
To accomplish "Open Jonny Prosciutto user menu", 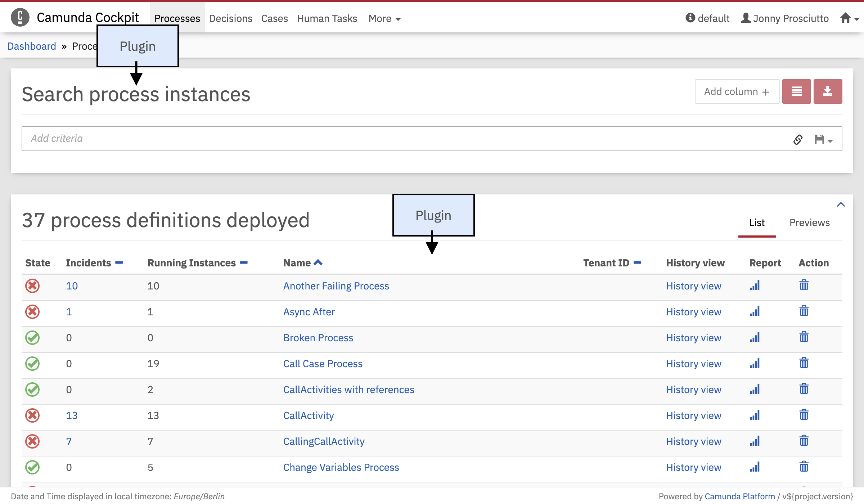I will pos(785,18).
